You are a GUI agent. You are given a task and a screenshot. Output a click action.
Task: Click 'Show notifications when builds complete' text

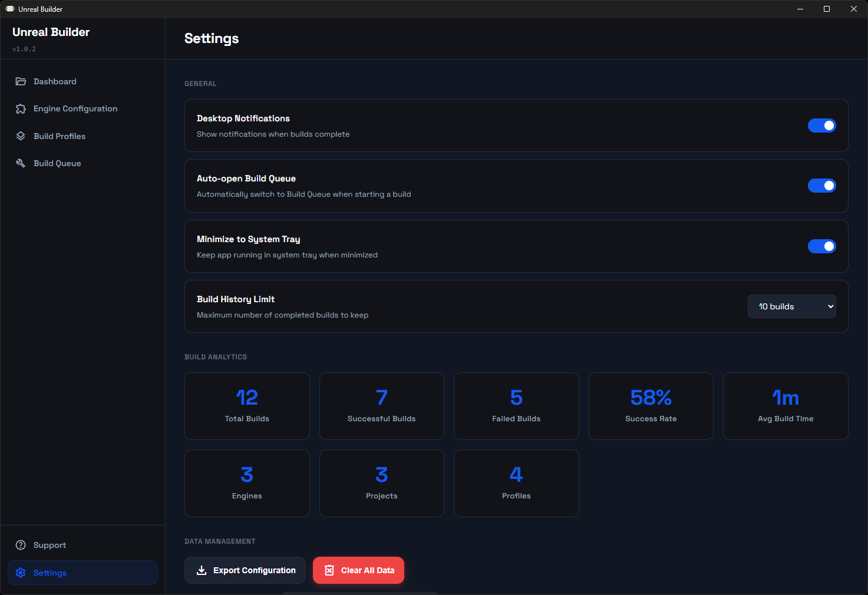273,134
